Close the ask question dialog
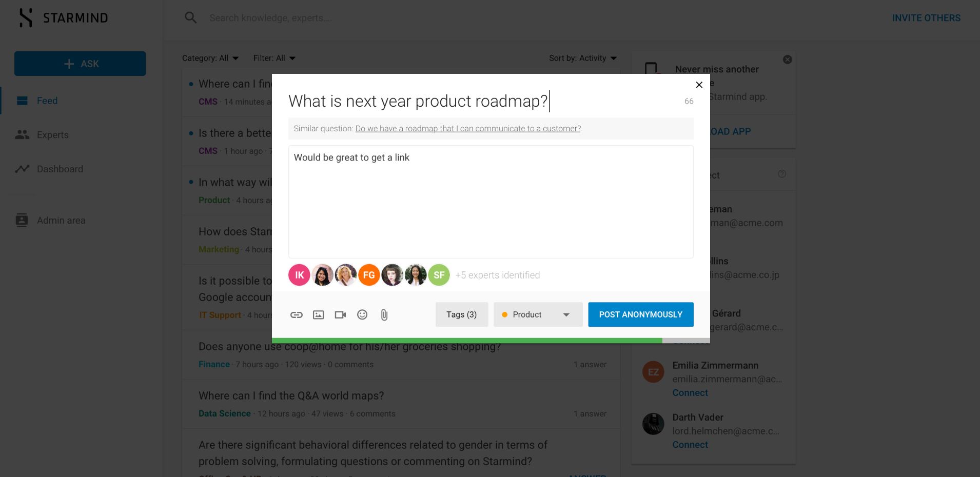 pyautogui.click(x=699, y=85)
